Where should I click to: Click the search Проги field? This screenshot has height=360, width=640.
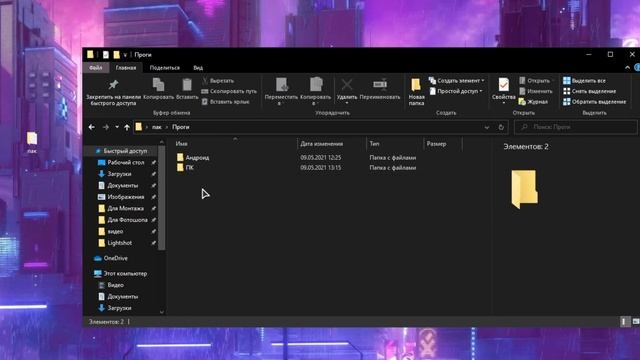[576, 127]
